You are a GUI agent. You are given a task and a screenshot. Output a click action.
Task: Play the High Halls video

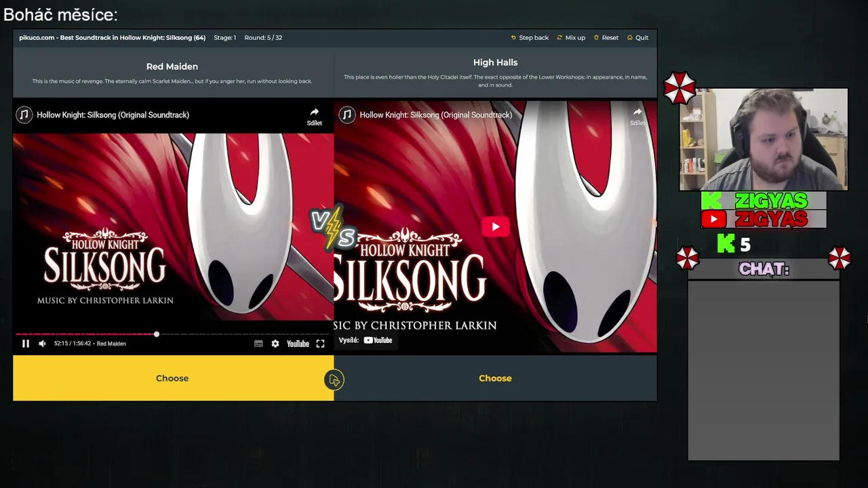495,227
